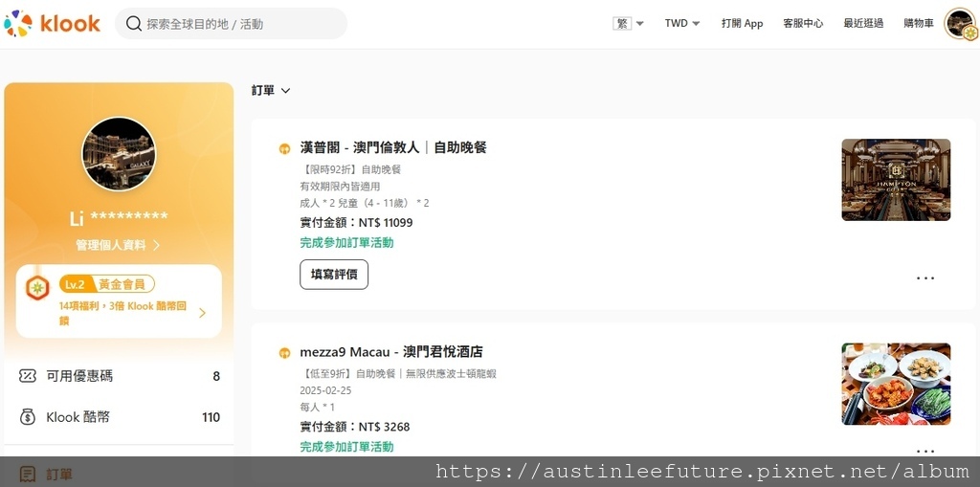Click the 訂單 icon in the sidebar
The height and width of the screenshot is (487, 980).
28,474
